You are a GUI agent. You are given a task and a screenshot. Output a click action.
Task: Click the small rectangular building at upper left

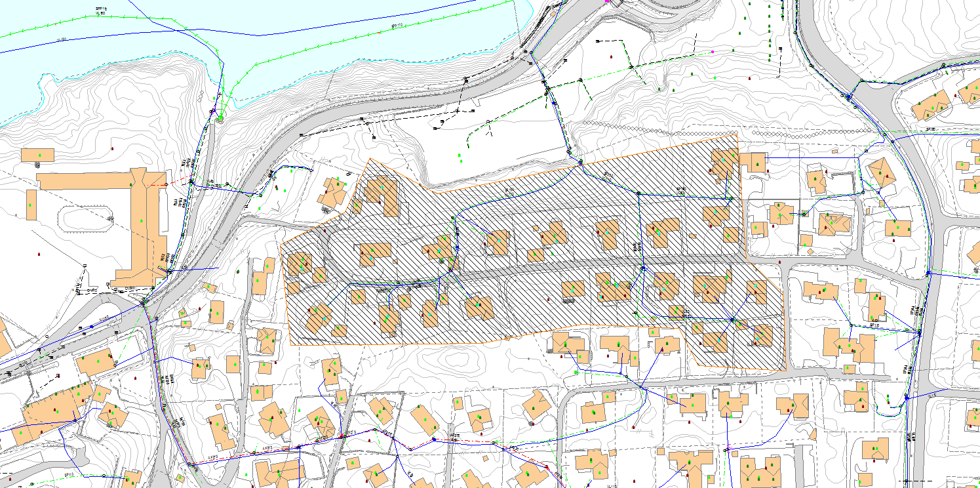tap(37, 155)
